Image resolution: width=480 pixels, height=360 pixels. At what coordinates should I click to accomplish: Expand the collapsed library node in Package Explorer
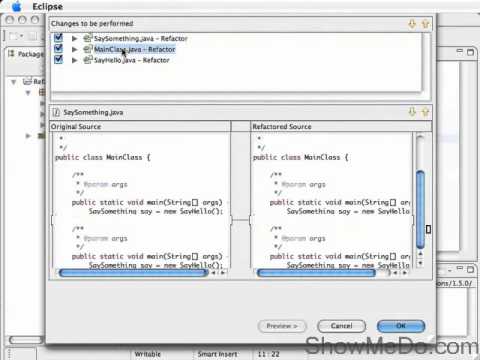(28, 136)
